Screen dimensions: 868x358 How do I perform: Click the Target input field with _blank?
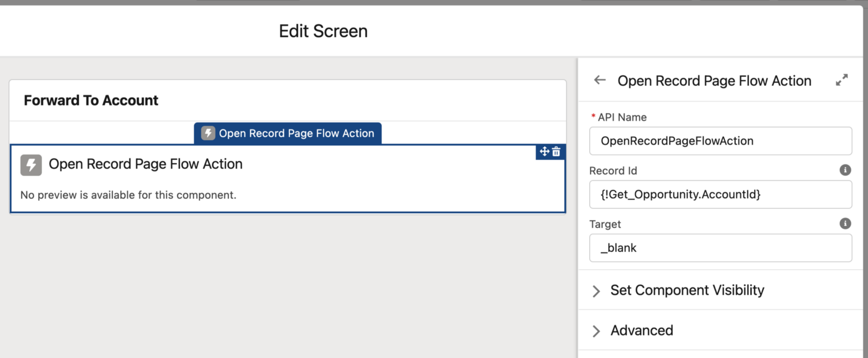click(720, 248)
